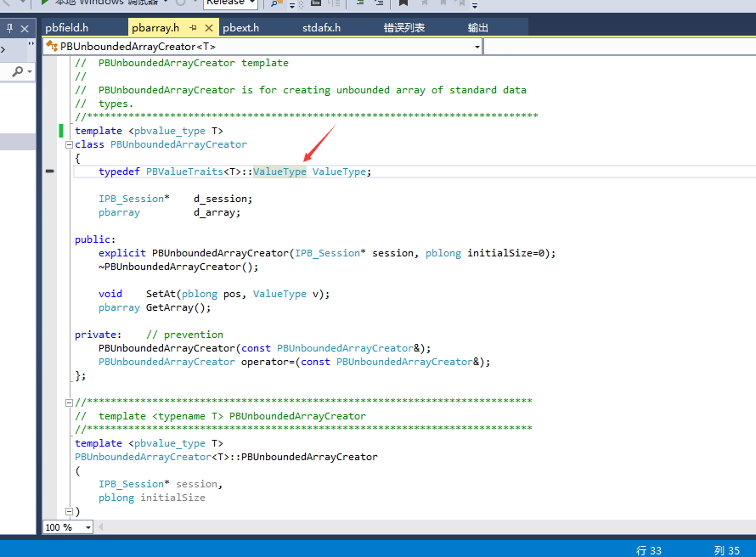Click pbarray type before d_array
This screenshot has width=756, height=557.
(119, 212)
